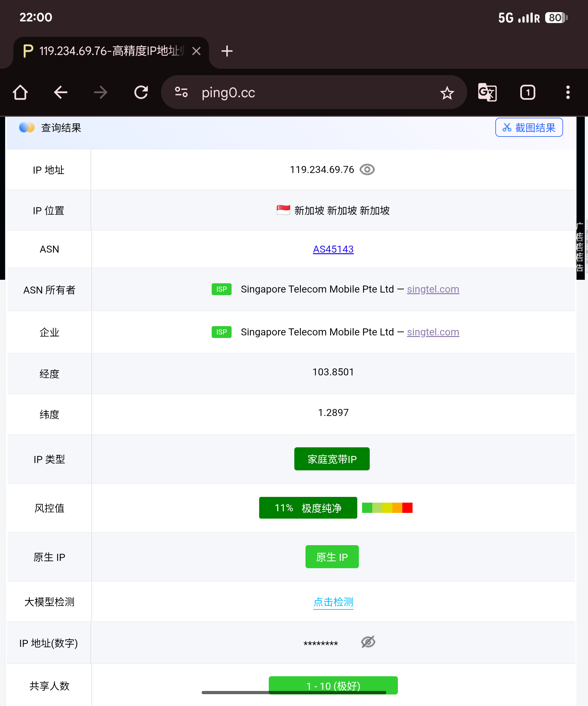This screenshot has width=588, height=706.
Task: Switch to the 119.234.69.76 page tab
Action: [x=107, y=51]
